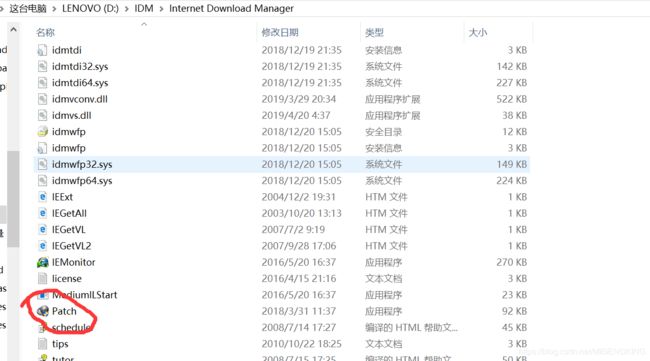This screenshot has width=650, height=361.
Task: Click the IEMonitor application icon
Action: coord(42,262)
